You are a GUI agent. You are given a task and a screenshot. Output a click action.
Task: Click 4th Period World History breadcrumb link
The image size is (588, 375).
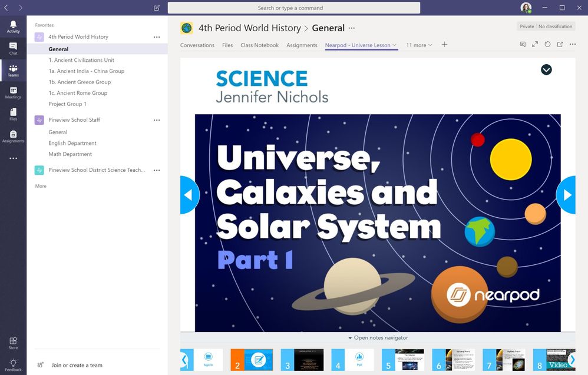click(250, 28)
